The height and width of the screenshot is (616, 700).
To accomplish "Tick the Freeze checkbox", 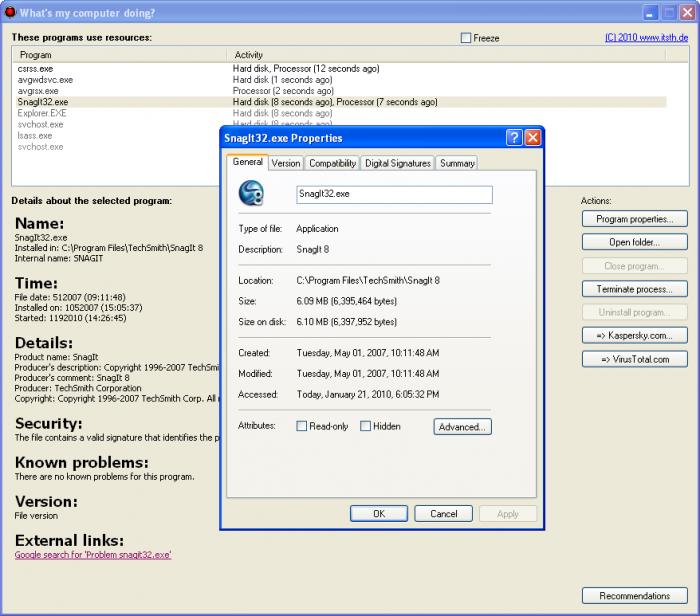I will tap(466, 38).
